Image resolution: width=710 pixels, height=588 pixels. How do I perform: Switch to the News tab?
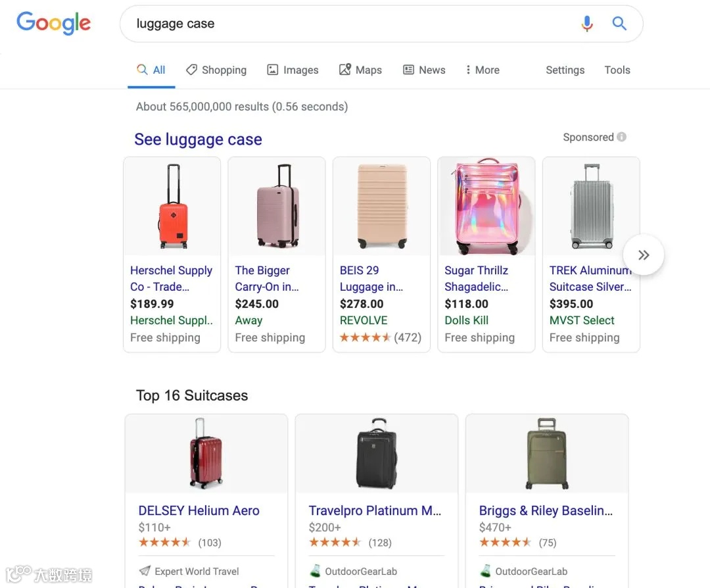[424, 70]
